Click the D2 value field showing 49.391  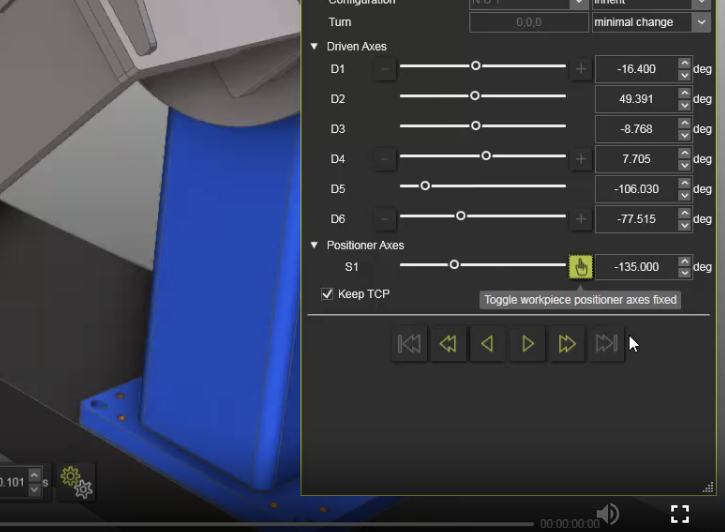tap(635, 99)
